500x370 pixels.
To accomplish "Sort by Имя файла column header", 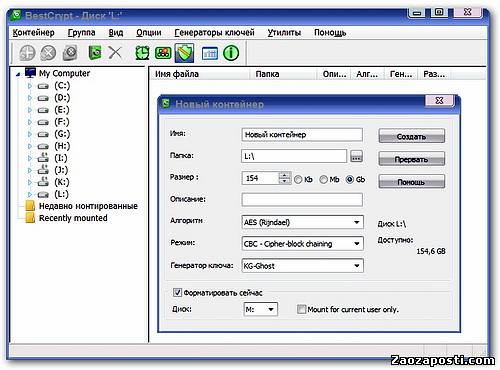I will (x=200, y=74).
